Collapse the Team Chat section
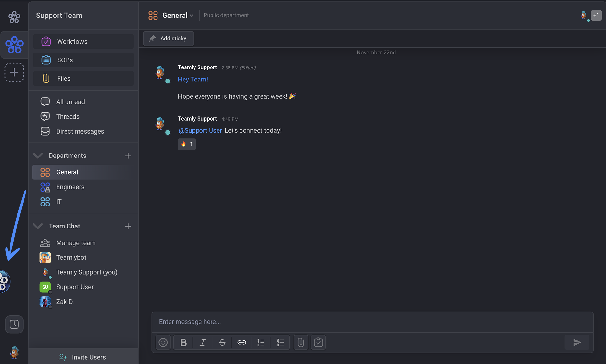The image size is (606, 364). click(x=38, y=226)
